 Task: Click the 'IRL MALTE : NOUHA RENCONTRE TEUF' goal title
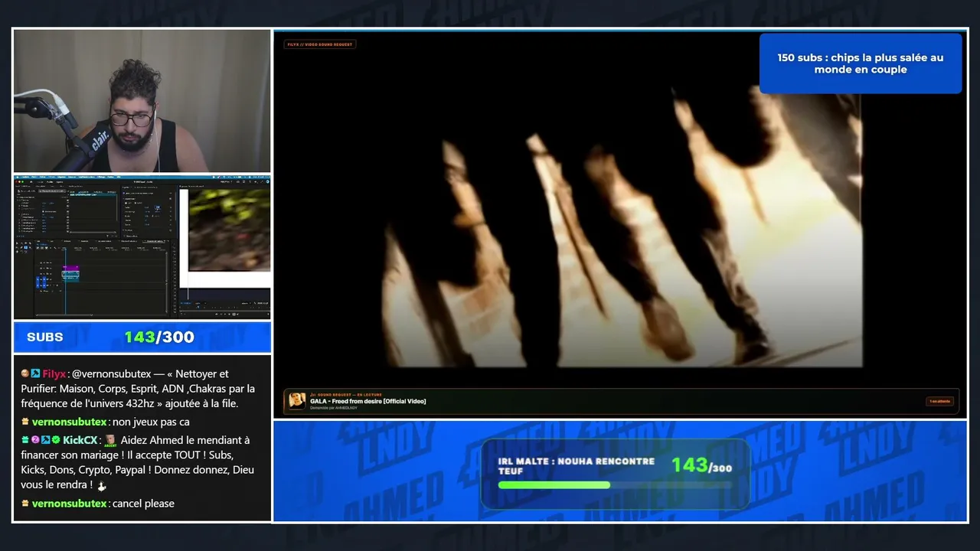(577, 466)
